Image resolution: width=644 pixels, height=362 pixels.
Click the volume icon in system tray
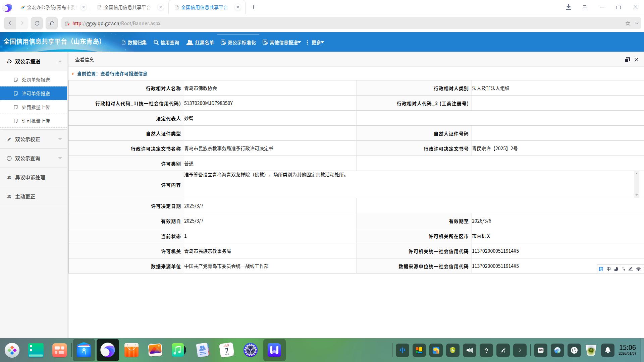coord(469,350)
